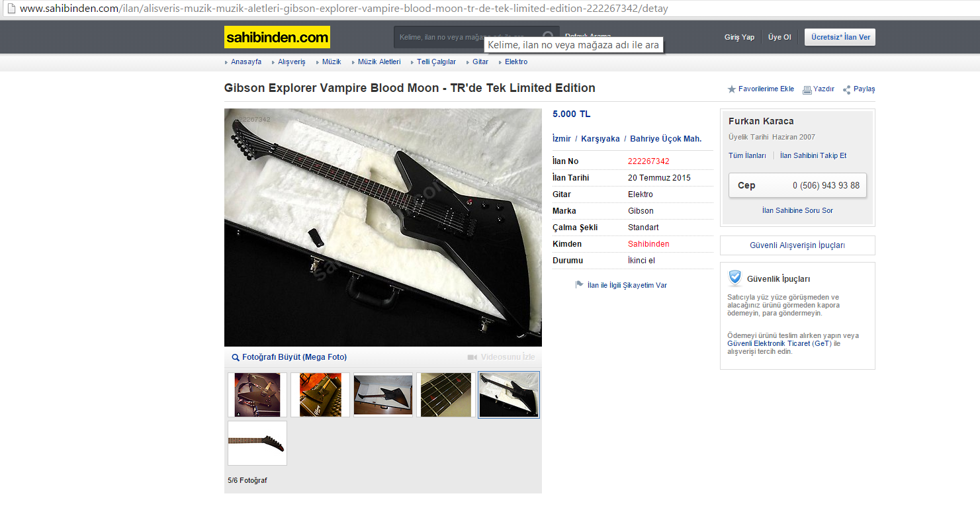Click the printer icon next to Yazdır
Viewport: 980px width, 508px height.
pyautogui.click(x=807, y=90)
